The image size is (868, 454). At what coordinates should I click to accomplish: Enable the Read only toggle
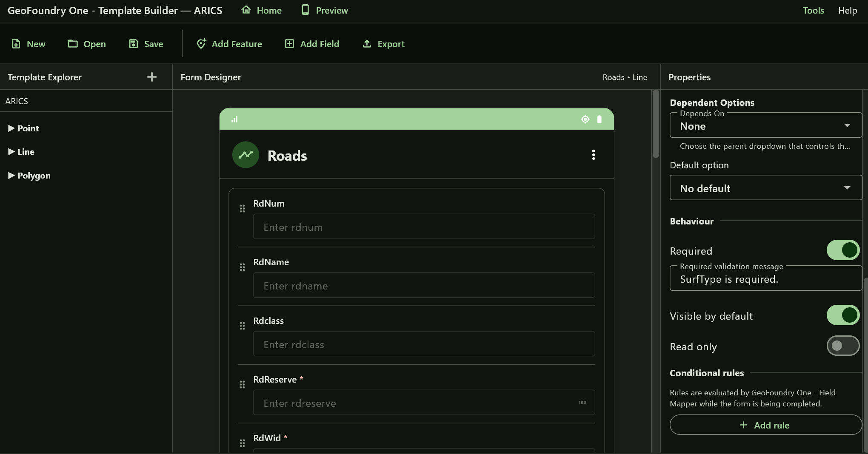843,346
